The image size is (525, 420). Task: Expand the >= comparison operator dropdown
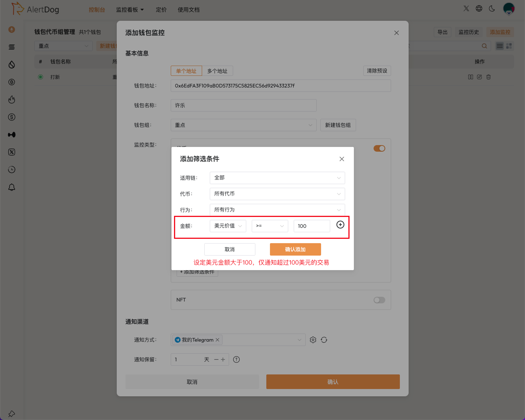270,226
